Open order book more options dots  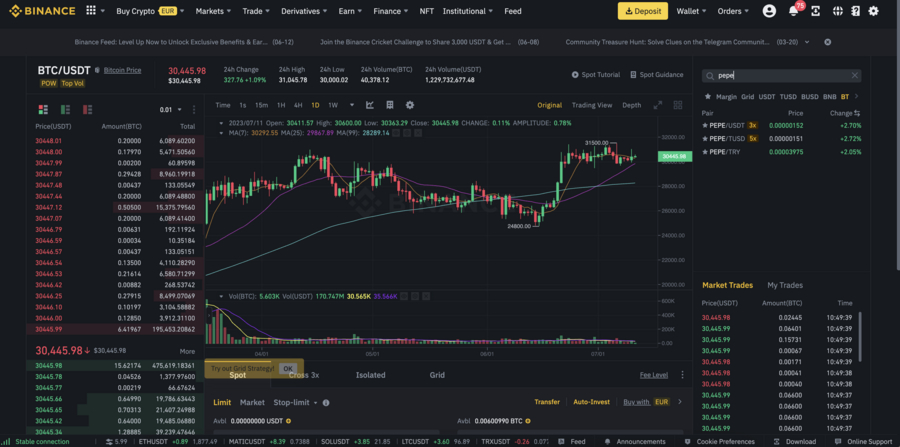click(194, 110)
